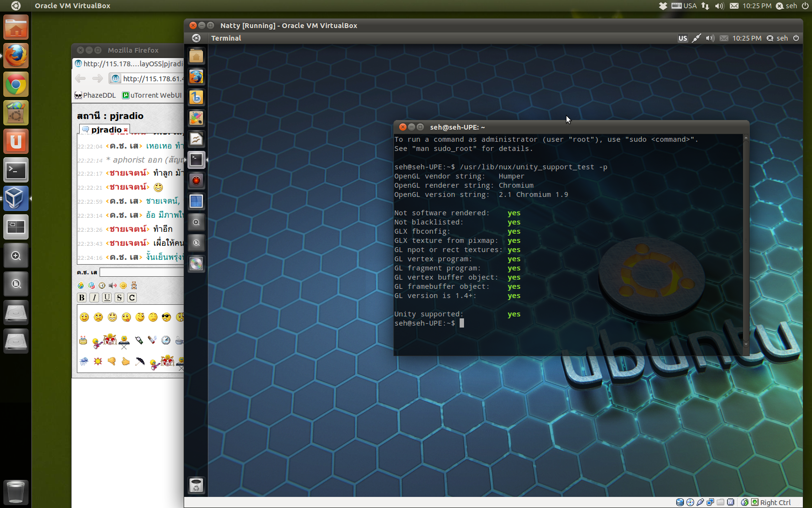Viewport: 812px width, 508px height.
Task: Open the host USA keyboard layout menu
Action: (684, 6)
